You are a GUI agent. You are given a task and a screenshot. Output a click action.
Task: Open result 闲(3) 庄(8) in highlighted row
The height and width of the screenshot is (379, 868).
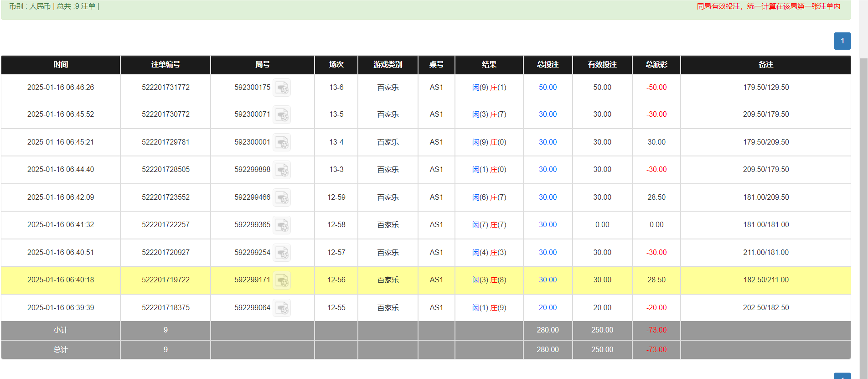489,280
